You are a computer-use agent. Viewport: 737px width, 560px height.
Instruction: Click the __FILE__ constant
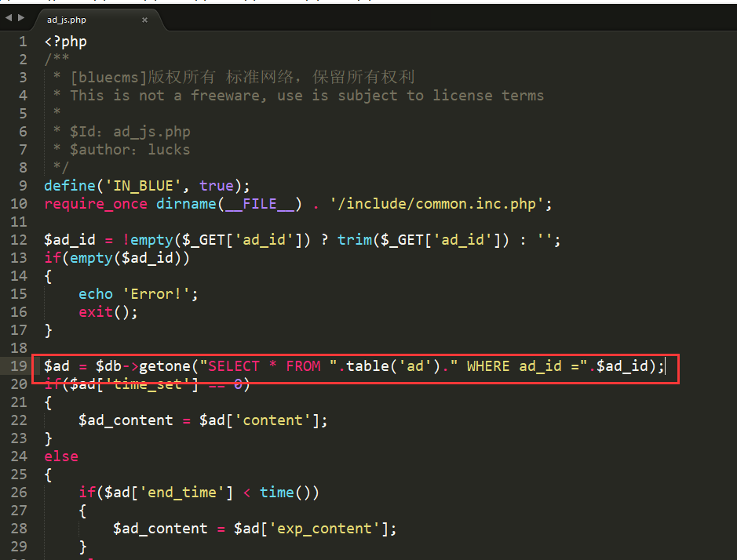tap(260, 204)
